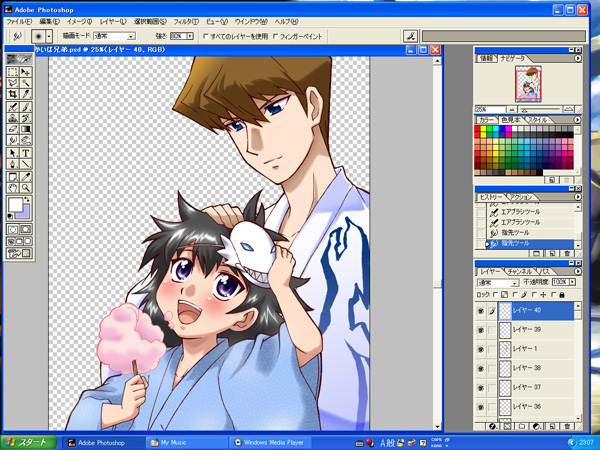Click the create new layer icon

pyautogui.click(x=552, y=426)
